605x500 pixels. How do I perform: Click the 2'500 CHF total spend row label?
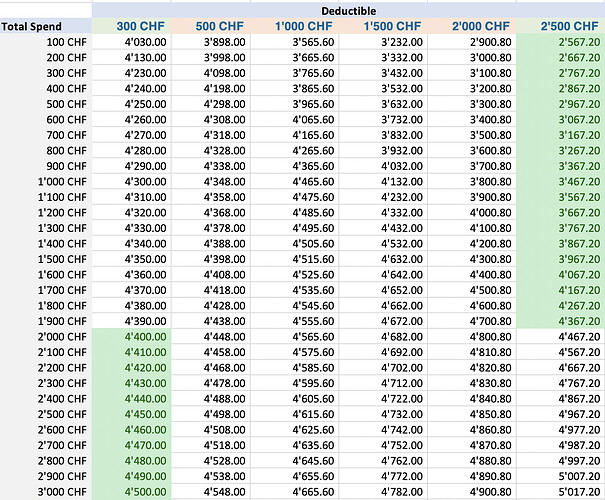coord(46,414)
